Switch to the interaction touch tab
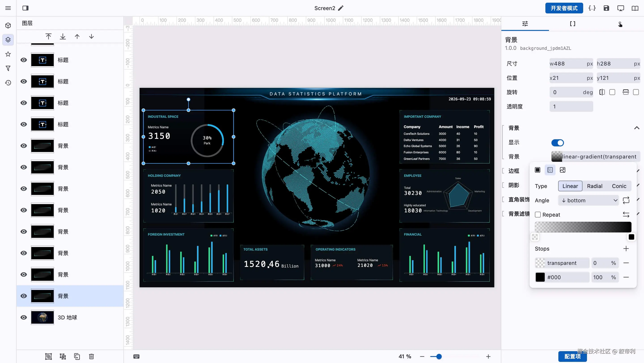This screenshot has height=363, width=644. pos(620,24)
